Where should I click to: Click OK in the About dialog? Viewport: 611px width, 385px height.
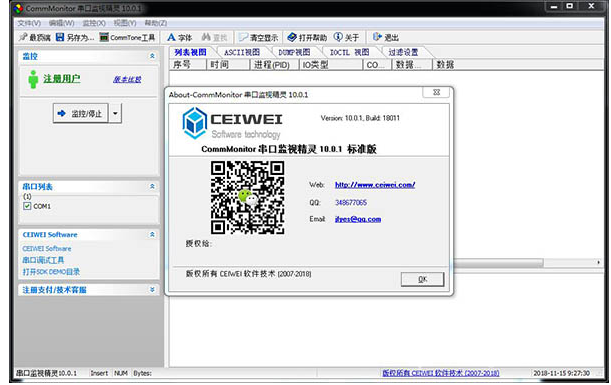coord(422,279)
